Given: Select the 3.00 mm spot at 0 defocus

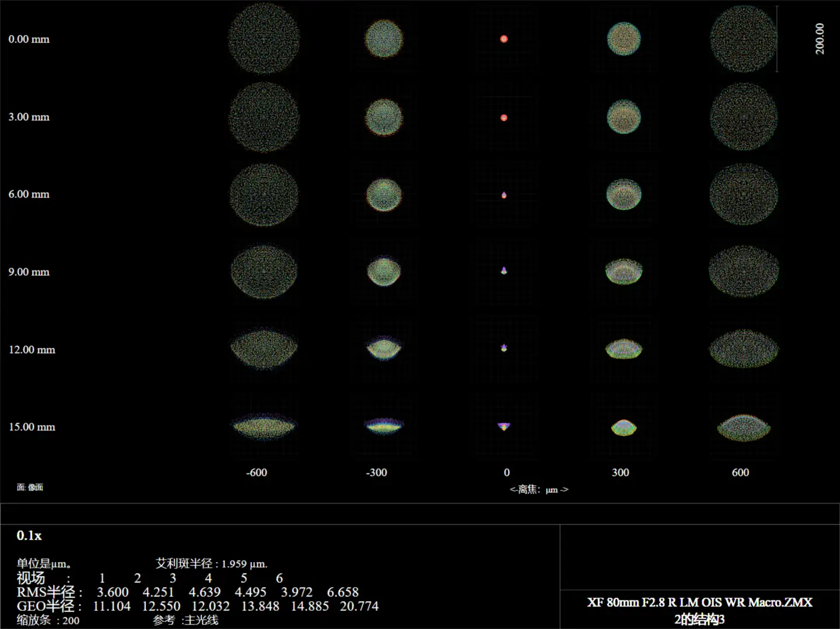Looking at the screenshot, I should tap(504, 118).
